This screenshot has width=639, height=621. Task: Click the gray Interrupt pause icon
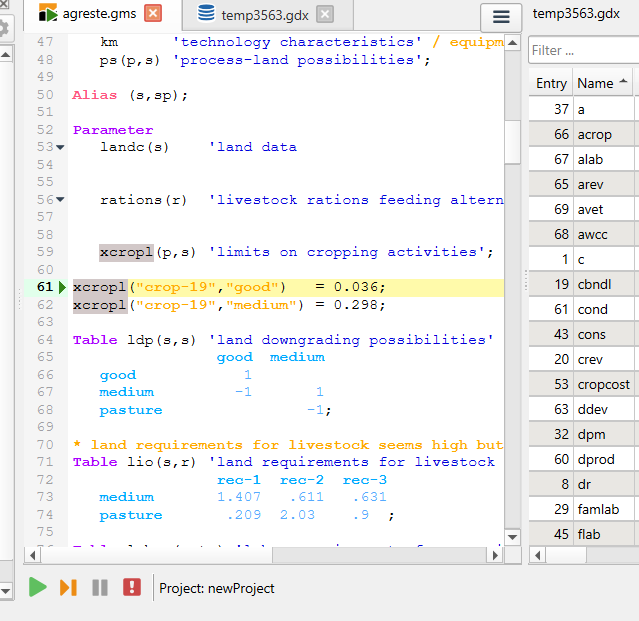(100, 587)
